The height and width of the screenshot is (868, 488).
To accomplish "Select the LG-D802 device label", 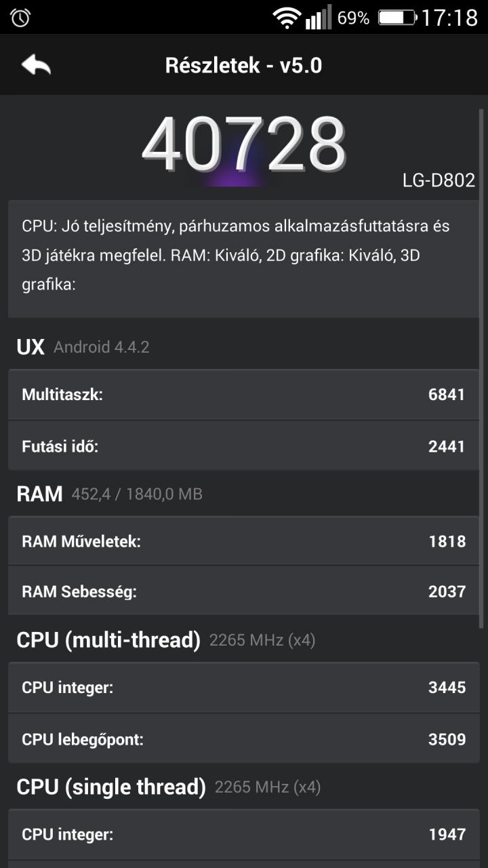I will coord(439,180).
